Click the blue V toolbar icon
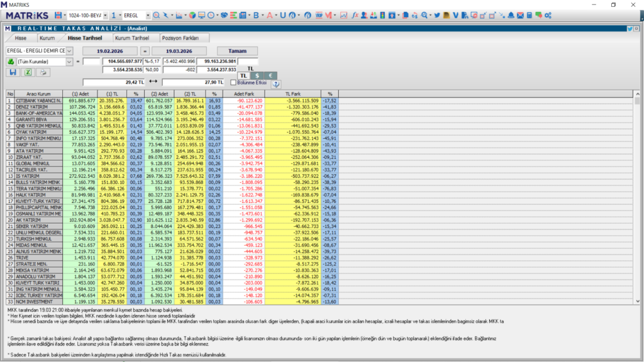The image size is (644, 362). (455, 15)
